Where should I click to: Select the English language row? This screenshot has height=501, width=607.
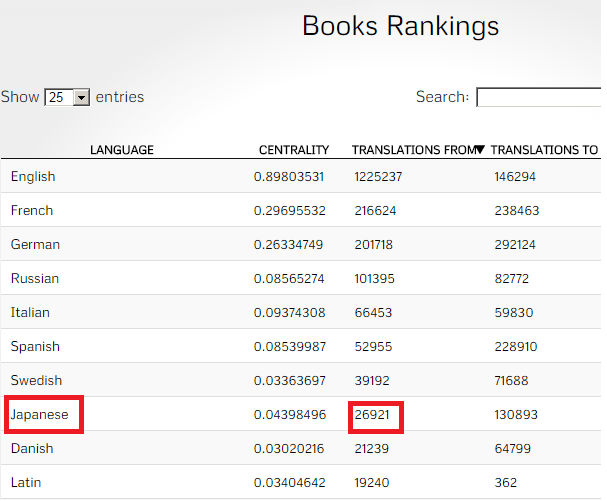pyautogui.click(x=301, y=177)
